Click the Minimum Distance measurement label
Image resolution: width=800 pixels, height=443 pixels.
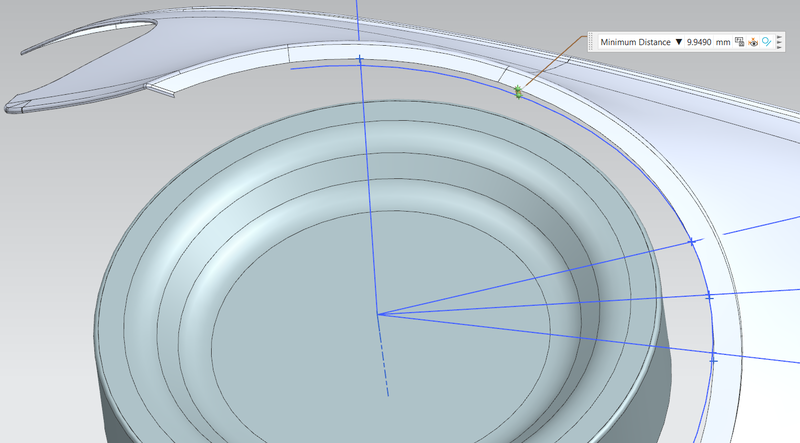[635, 43]
